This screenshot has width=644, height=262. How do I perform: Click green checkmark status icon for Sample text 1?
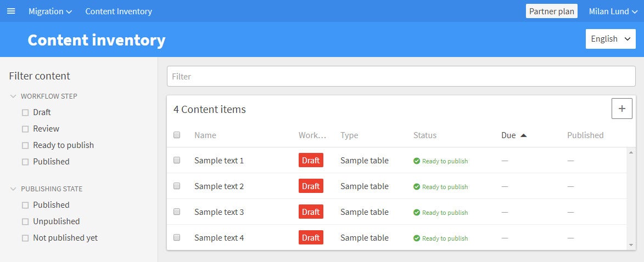pyautogui.click(x=417, y=161)
